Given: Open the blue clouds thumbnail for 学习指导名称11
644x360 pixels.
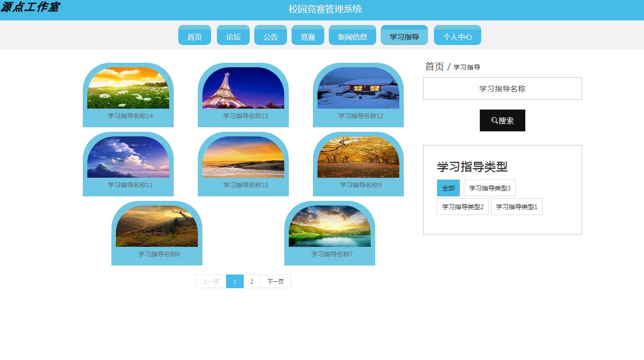Looking at the screenshot, I should click(x=128, y=157).
